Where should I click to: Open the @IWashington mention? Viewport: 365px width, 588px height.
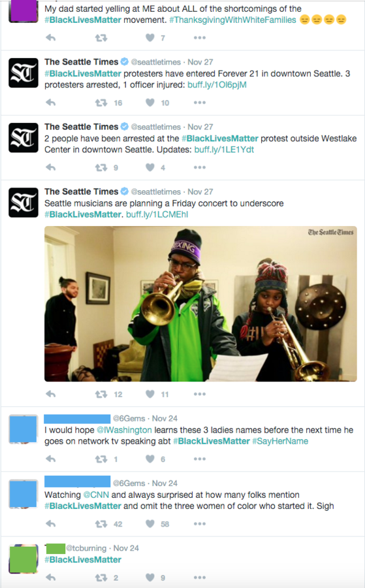125,430
